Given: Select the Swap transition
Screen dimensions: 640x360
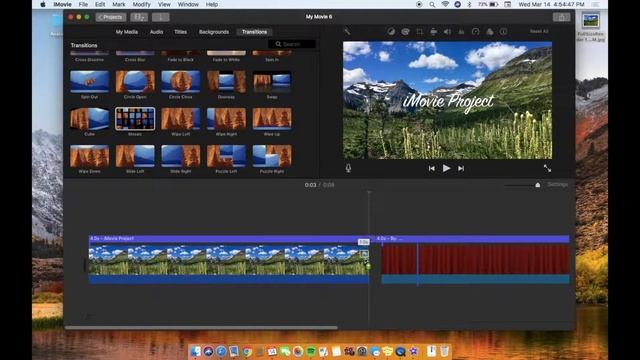Looking at the screenshot, I should tap(272, 82).
